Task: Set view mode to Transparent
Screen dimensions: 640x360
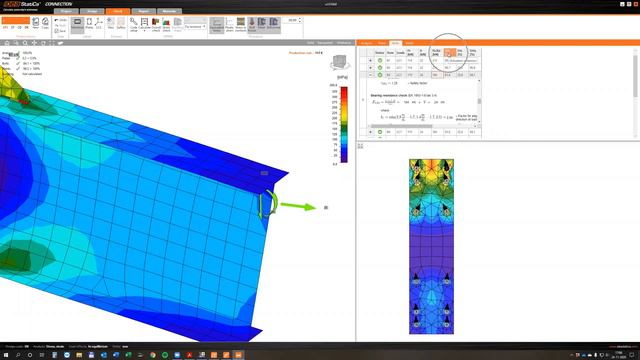Action: click(325, 43)
